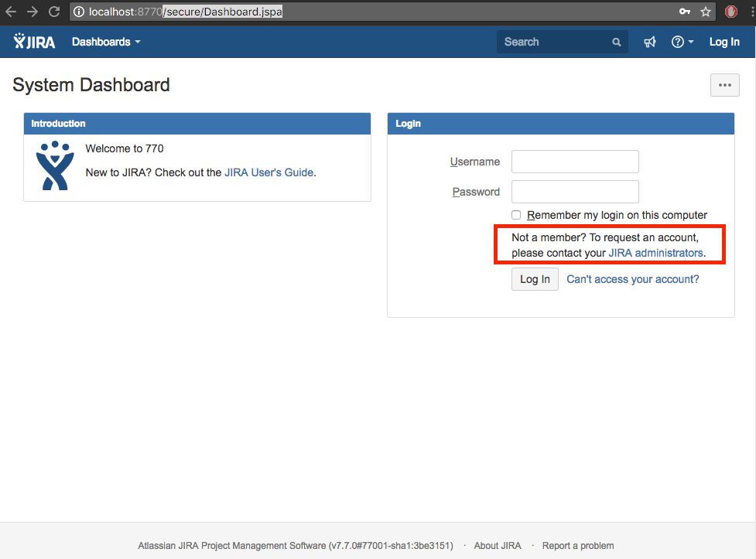The image size is (756, 559).
Task: Click the saved password key icon
Action: [x=685, y=12]
